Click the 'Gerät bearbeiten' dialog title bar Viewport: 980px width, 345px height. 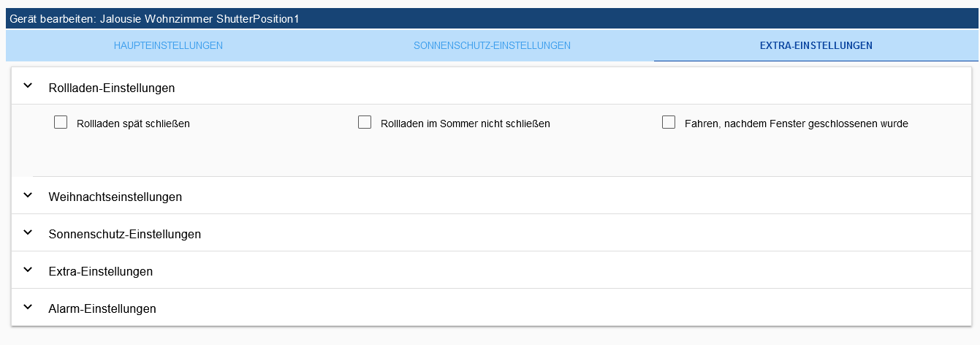click(x=492, y=19)
